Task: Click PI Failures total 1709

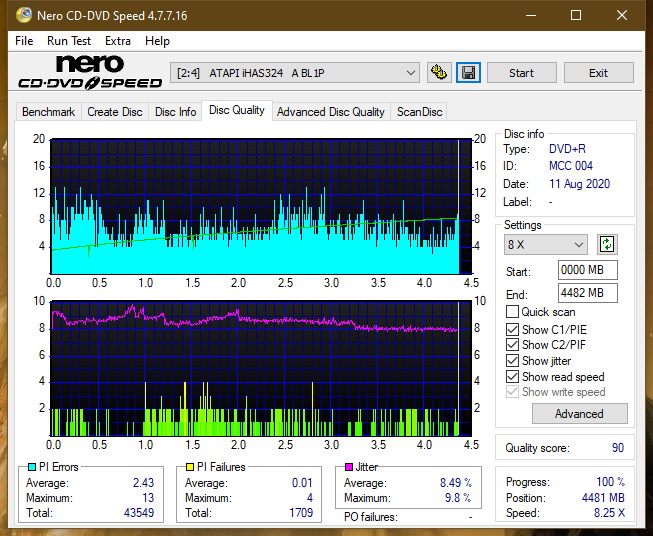Action: coord(301,513)
